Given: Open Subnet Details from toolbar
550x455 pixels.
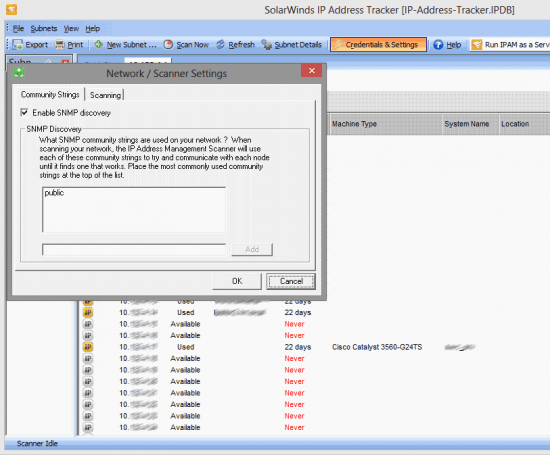Looking at the screenshot, I should click(291, 45).
